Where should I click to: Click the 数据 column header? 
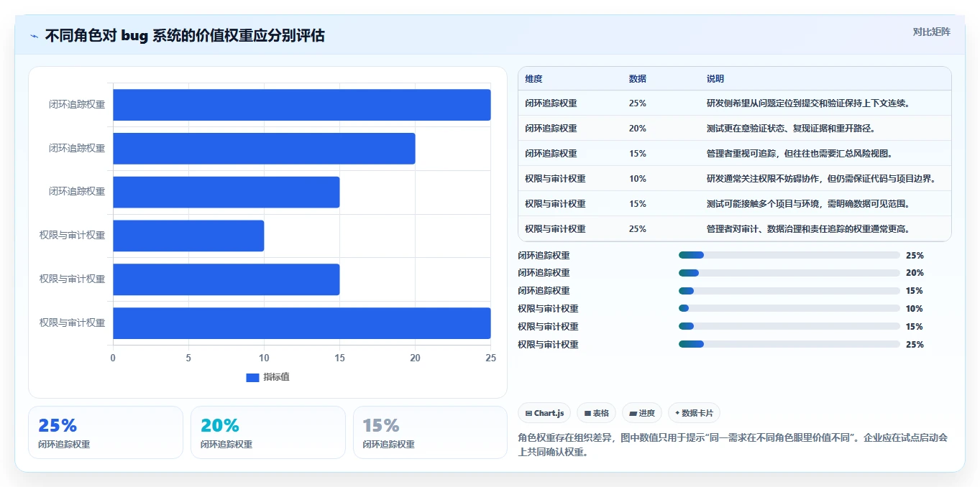[x=638, y=79]
